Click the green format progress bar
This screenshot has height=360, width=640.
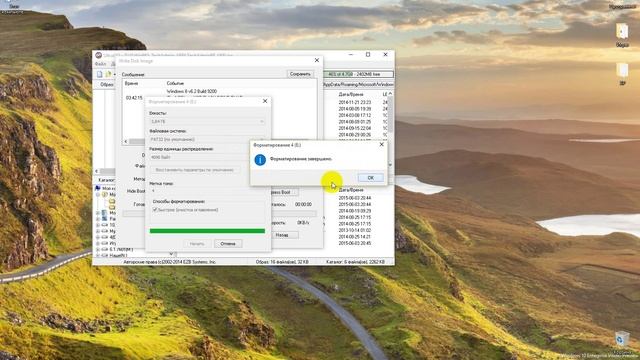coord(207,231)
